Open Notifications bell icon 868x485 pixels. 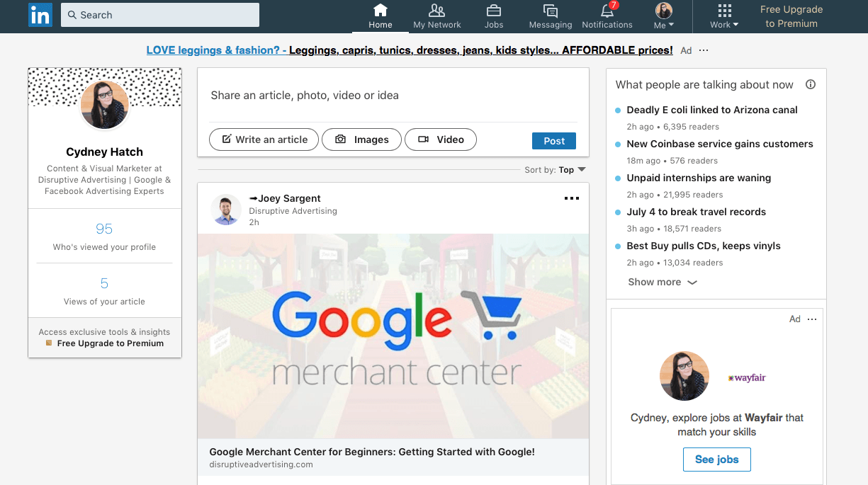[x=607, y=10]
